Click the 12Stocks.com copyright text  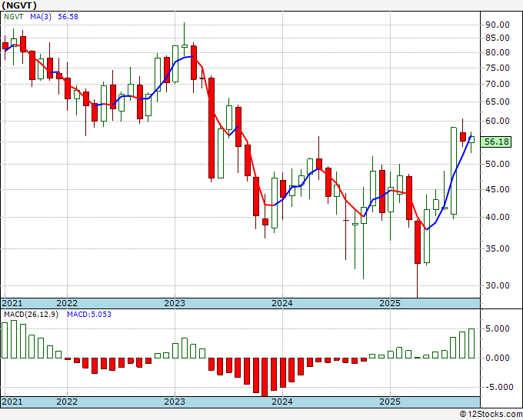[x=491, y=415]
